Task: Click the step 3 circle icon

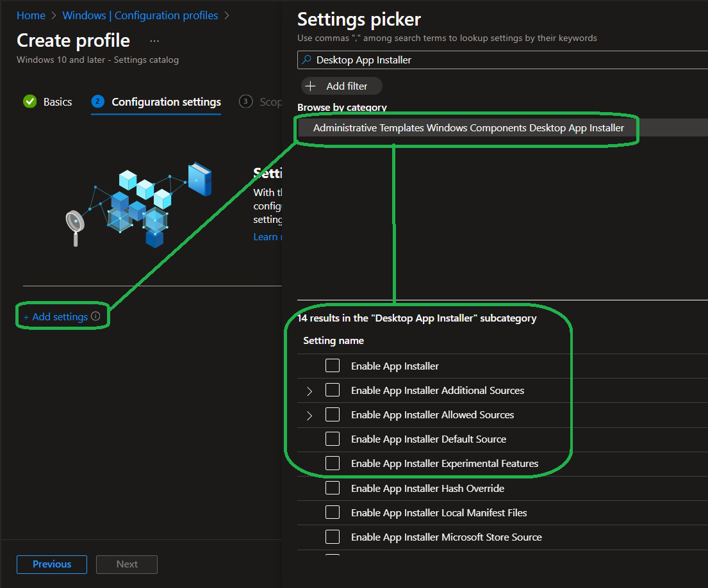Action: click(x=245, y=102)
